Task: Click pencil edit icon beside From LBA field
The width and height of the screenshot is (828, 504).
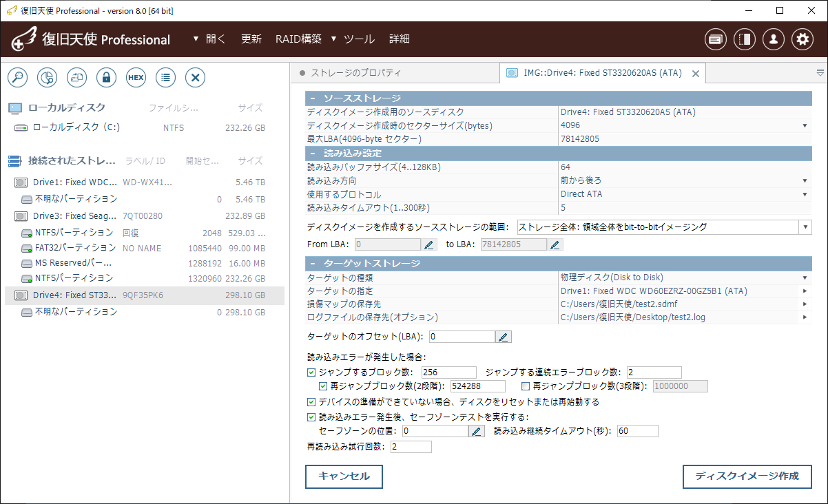Action: (x=429, y=244)
